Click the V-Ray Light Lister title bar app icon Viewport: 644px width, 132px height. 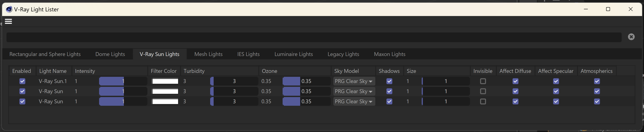point(9,9)
